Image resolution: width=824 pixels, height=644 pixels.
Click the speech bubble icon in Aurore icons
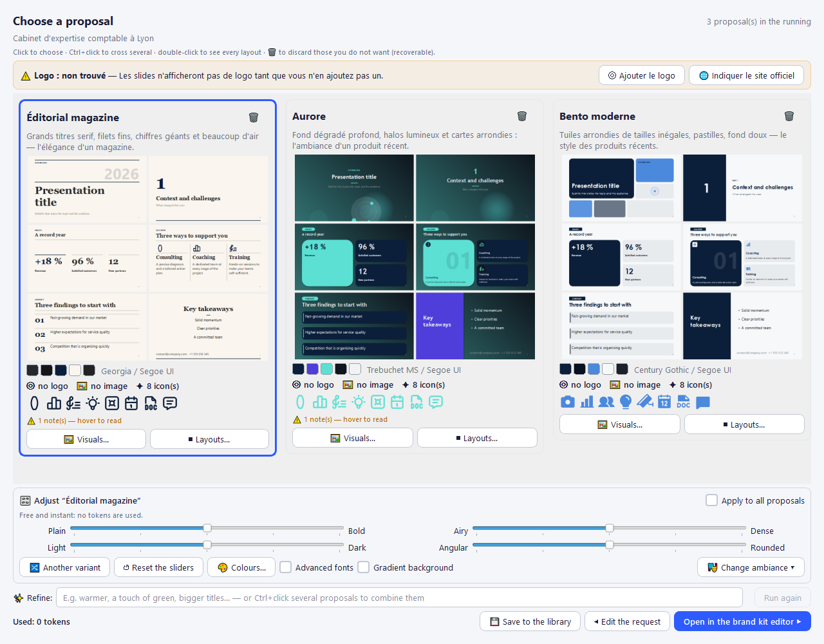[436, 402]
